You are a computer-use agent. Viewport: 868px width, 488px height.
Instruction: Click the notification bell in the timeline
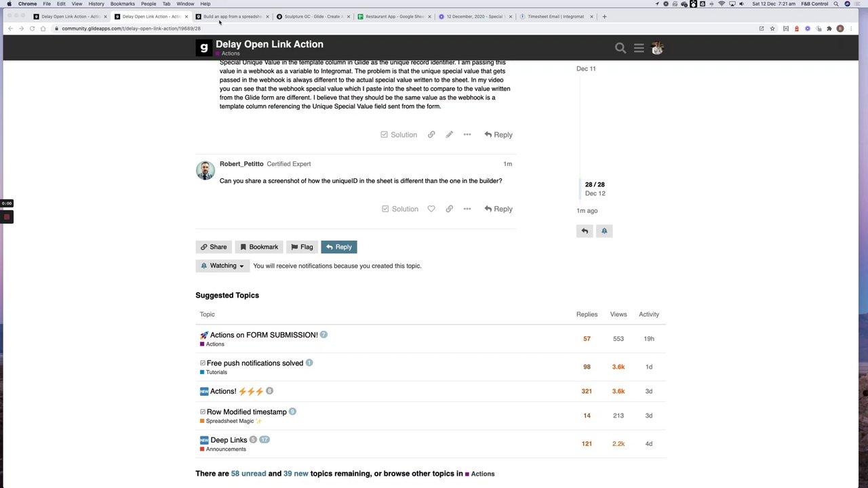click(604, 231)
